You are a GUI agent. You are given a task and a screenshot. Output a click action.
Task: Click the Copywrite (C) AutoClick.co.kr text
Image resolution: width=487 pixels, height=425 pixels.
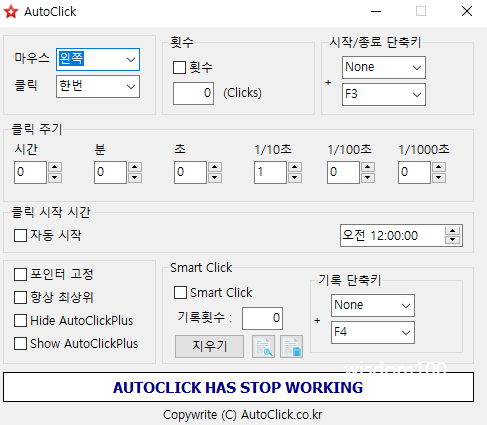tap(242, 415)
